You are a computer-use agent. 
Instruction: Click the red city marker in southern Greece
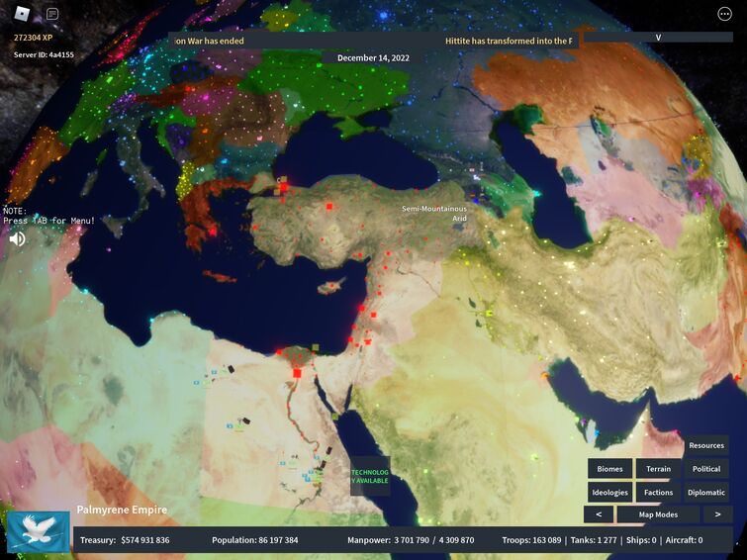[213, 233]
